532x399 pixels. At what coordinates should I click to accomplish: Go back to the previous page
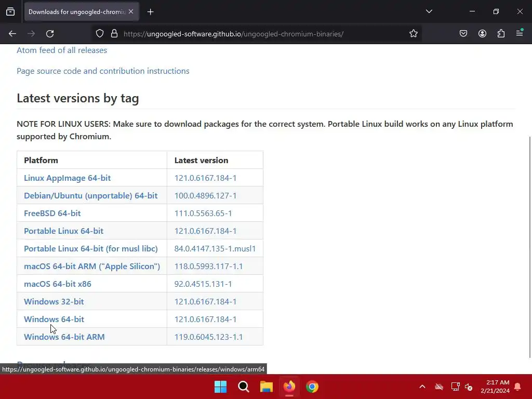point(12,34)
